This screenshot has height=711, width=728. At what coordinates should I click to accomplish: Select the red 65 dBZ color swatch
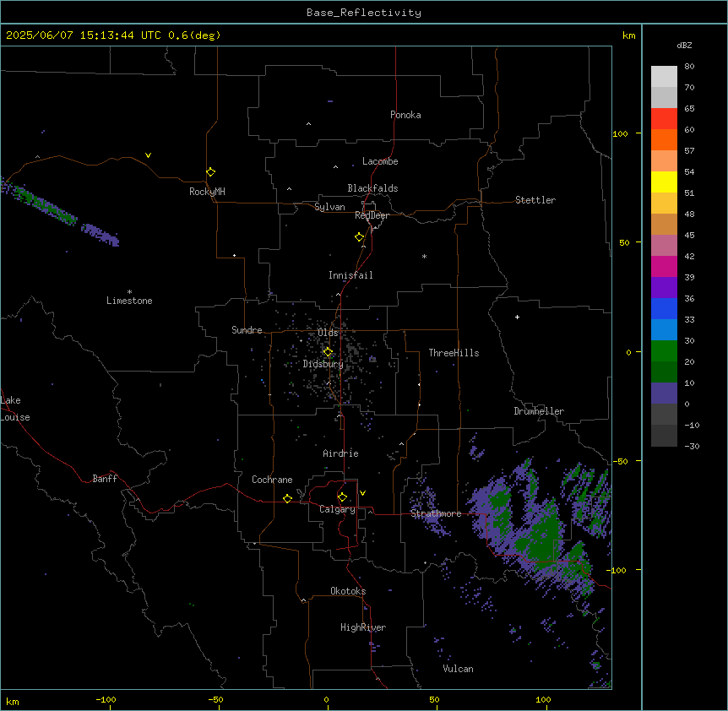[664, 119]
